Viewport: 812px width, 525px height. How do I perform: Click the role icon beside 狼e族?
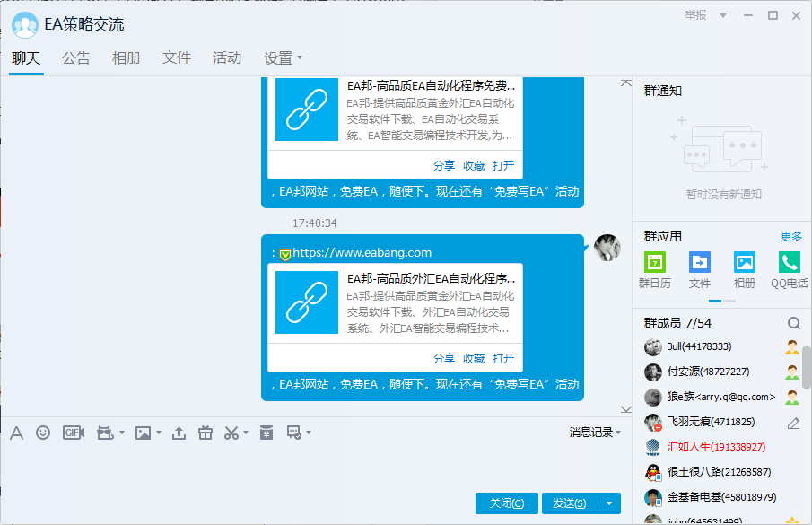pos(791,397)
